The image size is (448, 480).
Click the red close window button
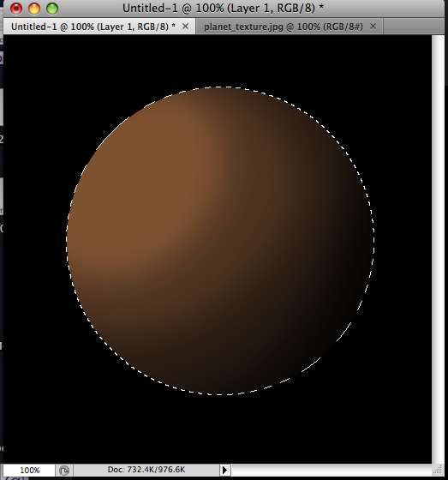click(16, 9)
